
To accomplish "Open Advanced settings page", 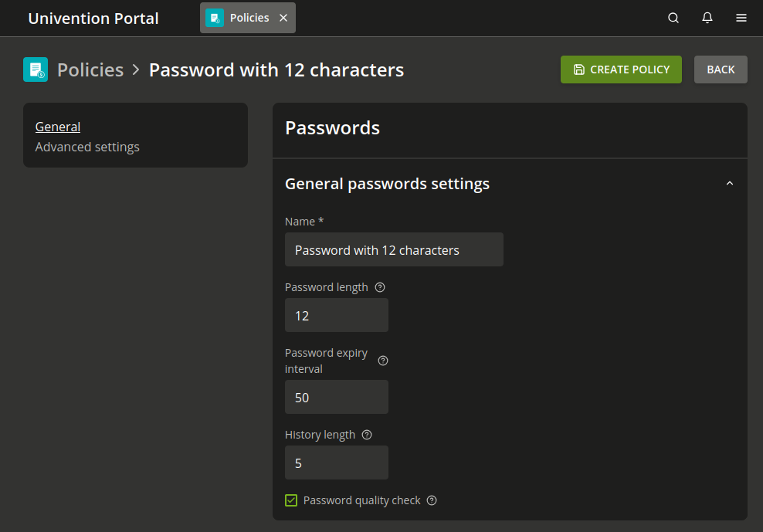I will tap(87, 147).
